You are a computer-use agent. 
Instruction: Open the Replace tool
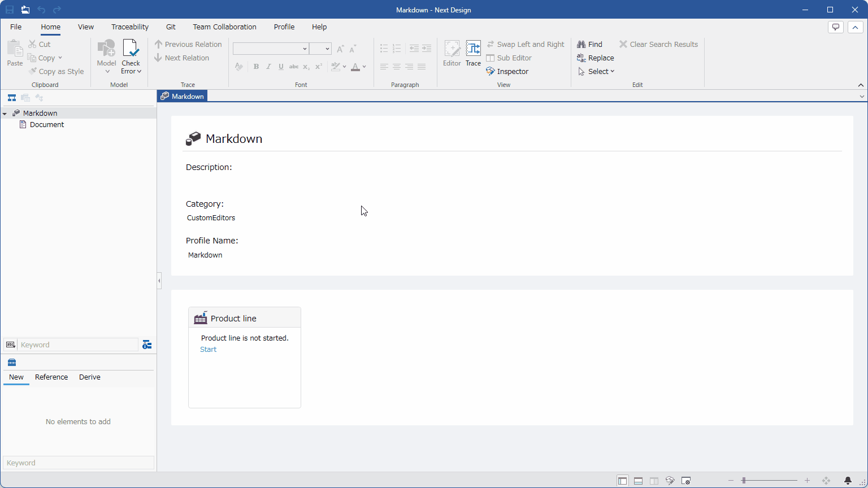(595, 58)
